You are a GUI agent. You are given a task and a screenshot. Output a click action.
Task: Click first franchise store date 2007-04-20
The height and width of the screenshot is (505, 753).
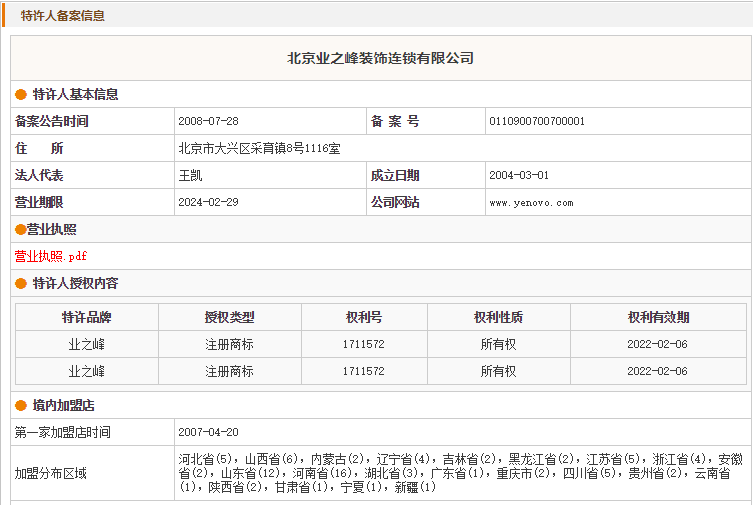pyautogui.click(x=208, y=433)
